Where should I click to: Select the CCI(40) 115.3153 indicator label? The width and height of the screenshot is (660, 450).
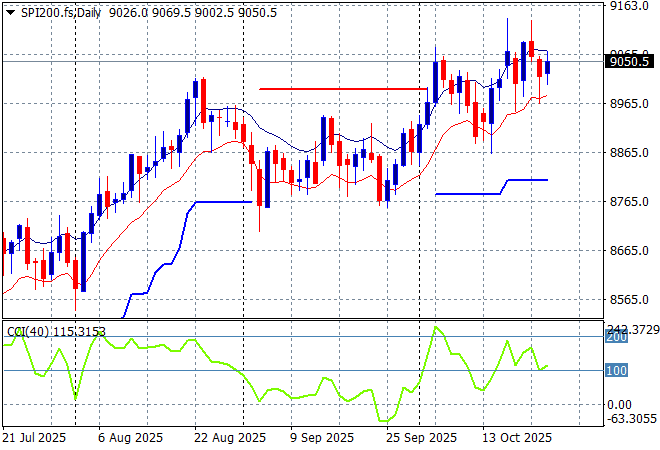pyautogui.click(x=56, y=332)
